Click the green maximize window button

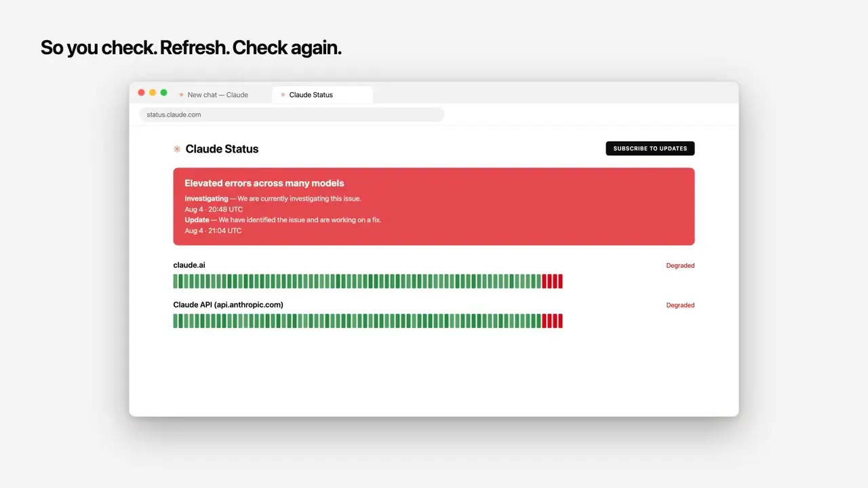point(163,93)
